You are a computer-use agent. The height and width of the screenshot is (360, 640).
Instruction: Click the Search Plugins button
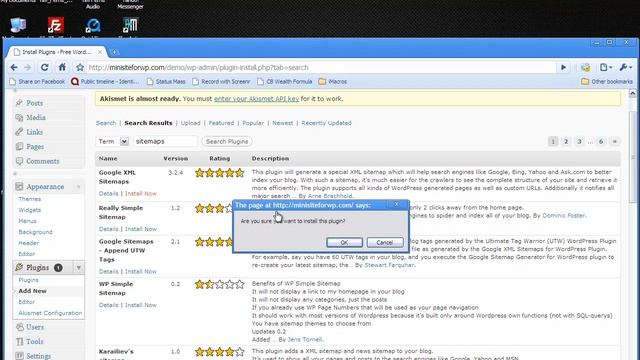pyautogui.click(x=227, y=141)
